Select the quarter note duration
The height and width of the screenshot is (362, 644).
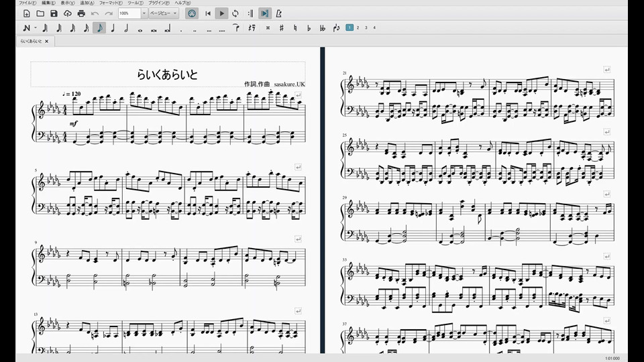(x=113, y=28)
